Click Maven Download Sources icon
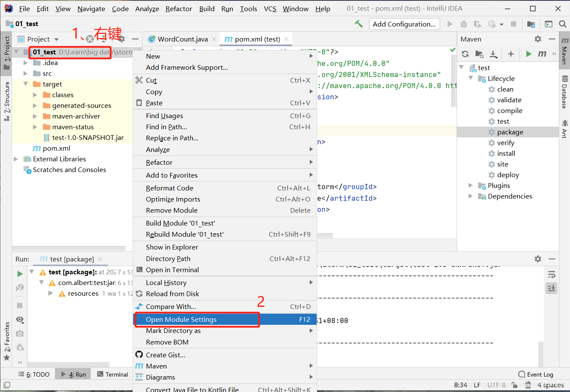This screenshot has width=570, height=392. 493,54
